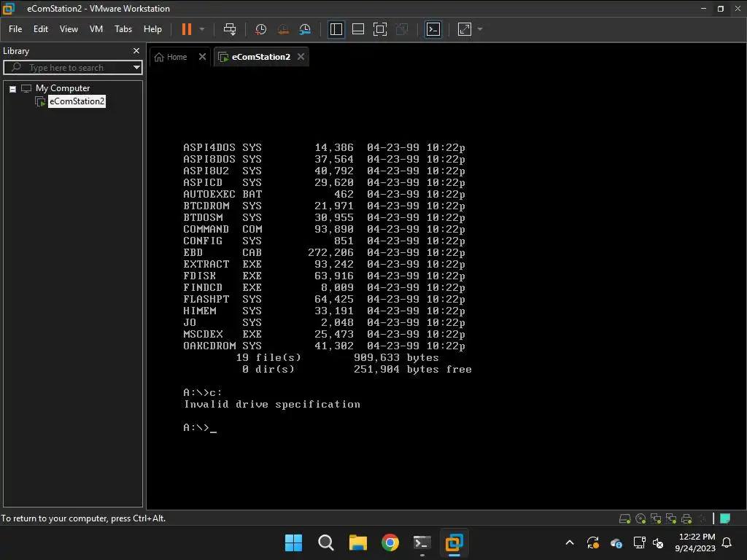Take a snapshot of this virtual machine
The width and height of the screenshot is (747, 560).
point(260,29)
